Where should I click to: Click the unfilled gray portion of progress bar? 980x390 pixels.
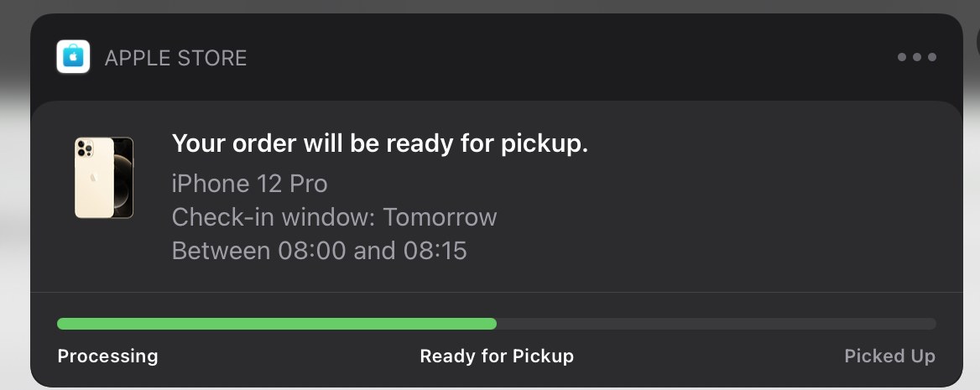click(x=717, y=324)
